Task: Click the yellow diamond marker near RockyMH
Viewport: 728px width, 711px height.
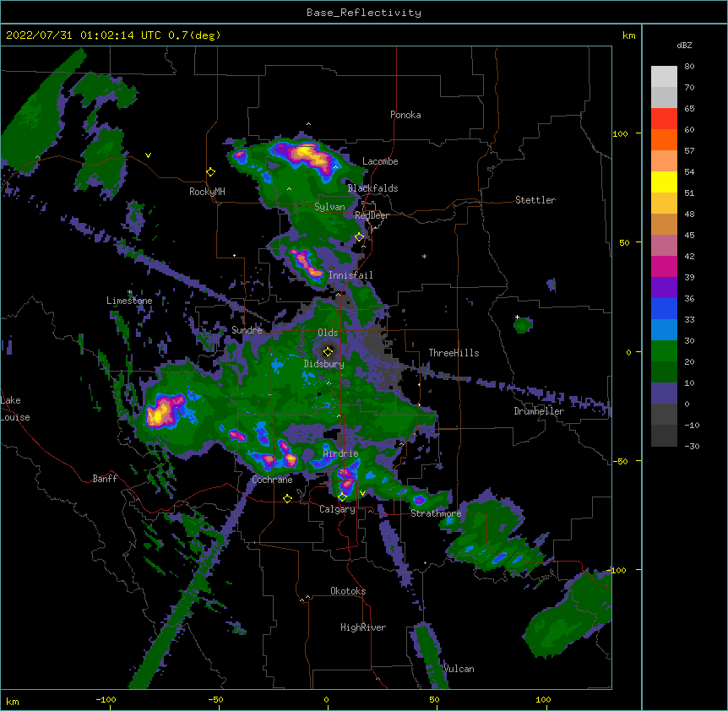Action: coord(211,172)
